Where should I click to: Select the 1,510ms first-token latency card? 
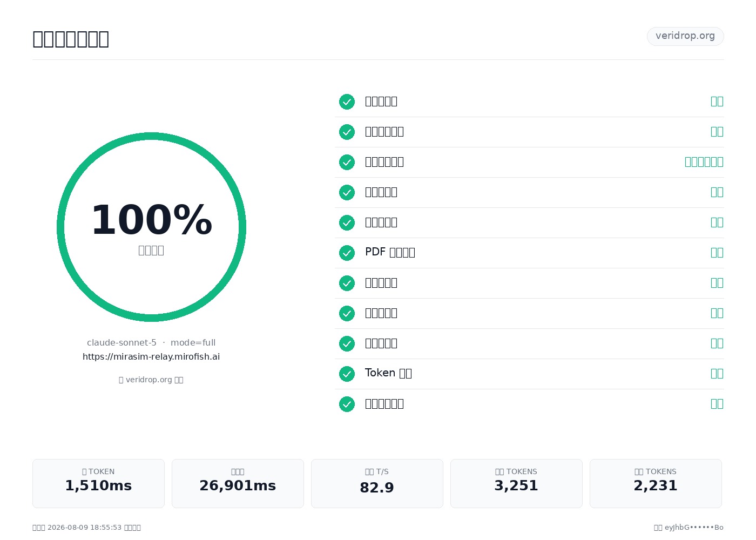pos(98,483)
